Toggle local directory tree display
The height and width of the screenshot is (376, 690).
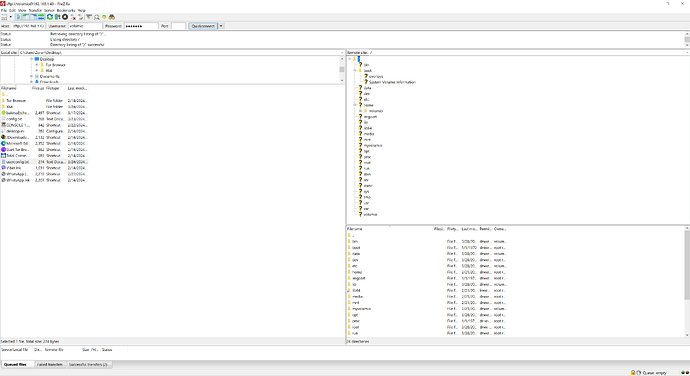[x=26, y=17]
